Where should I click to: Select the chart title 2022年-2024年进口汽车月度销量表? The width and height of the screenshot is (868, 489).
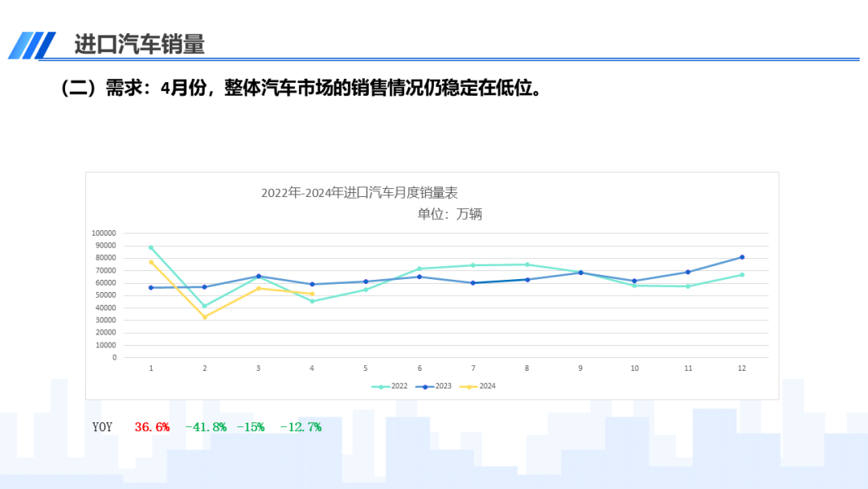click(x=358, y=193)
